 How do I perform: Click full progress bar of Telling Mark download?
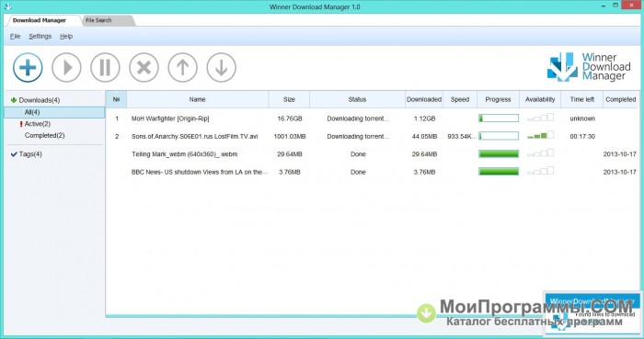pos(499,153)
